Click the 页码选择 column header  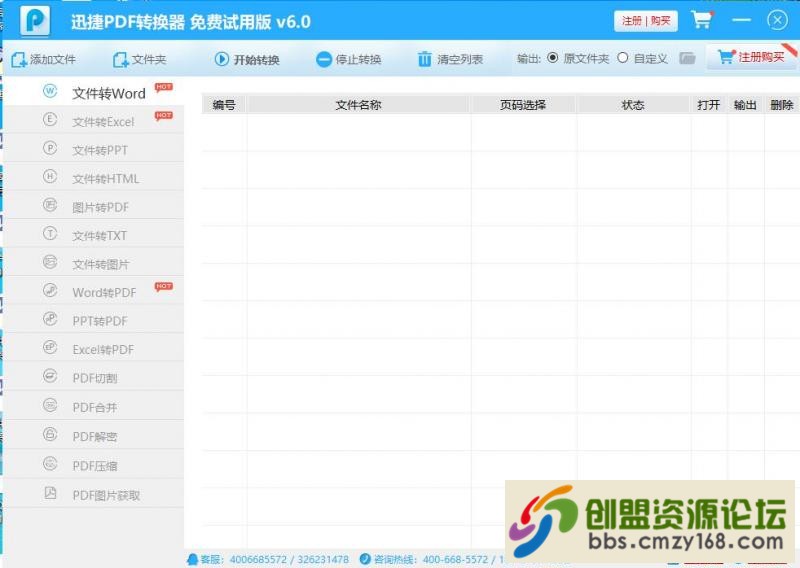click(x=523, y=105)
